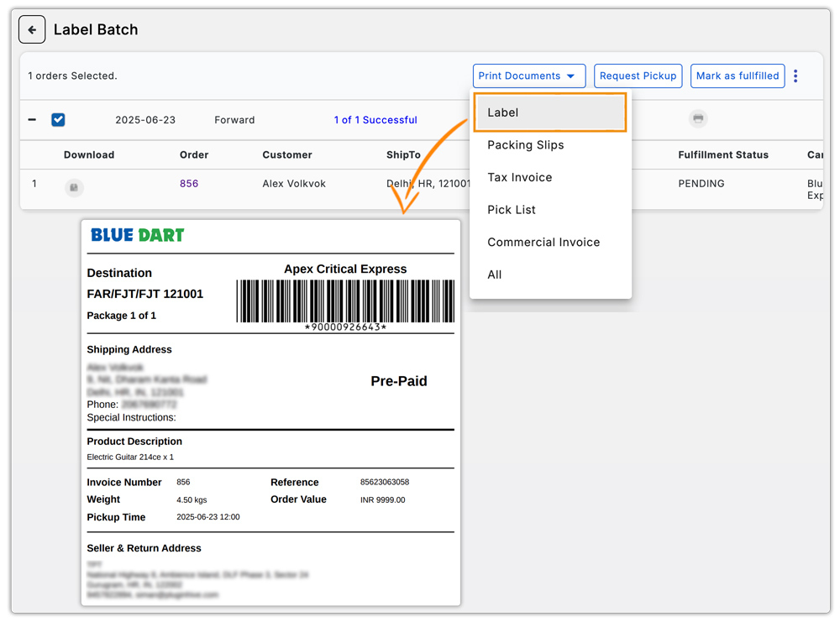This screenshot has width=840, height=622.
Task: Click the Forward shipment type text
Action: (x=234, y=120)
